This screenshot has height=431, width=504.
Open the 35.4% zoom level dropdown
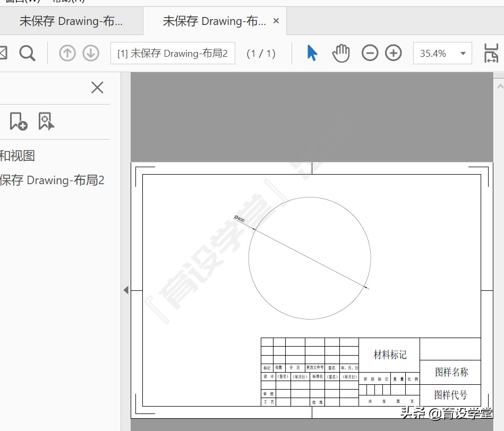[x=463, y=54]
